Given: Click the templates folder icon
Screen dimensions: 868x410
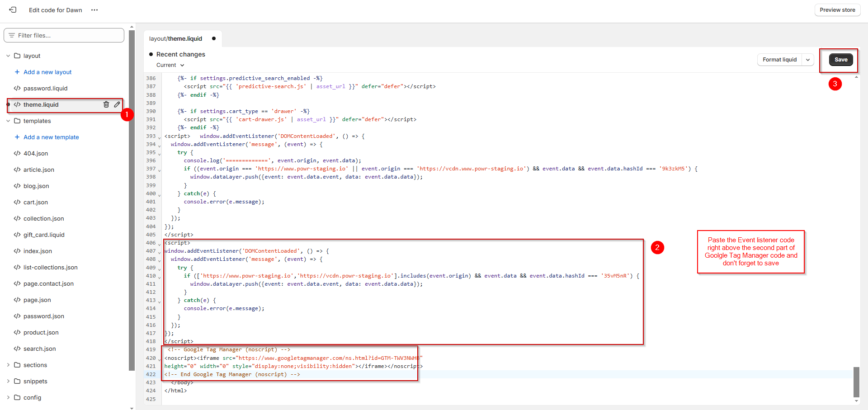Looking at the screenshot, I should click(x=17, y=121).
